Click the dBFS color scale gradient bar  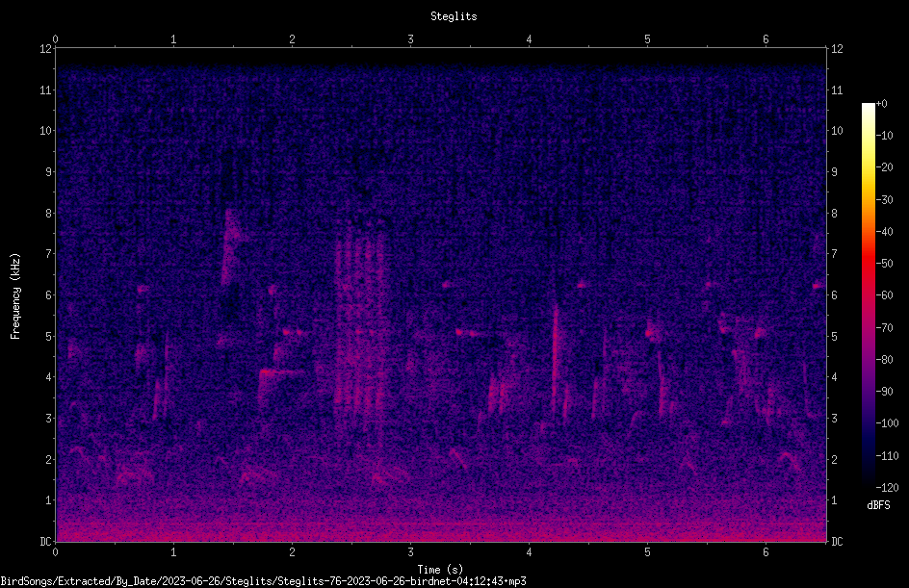[869, 295]
